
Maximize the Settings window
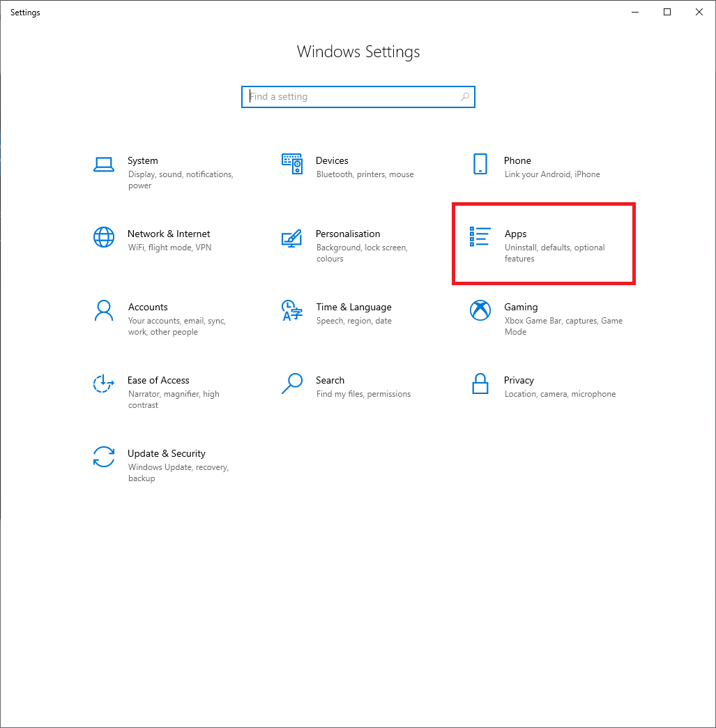point(667,12)
